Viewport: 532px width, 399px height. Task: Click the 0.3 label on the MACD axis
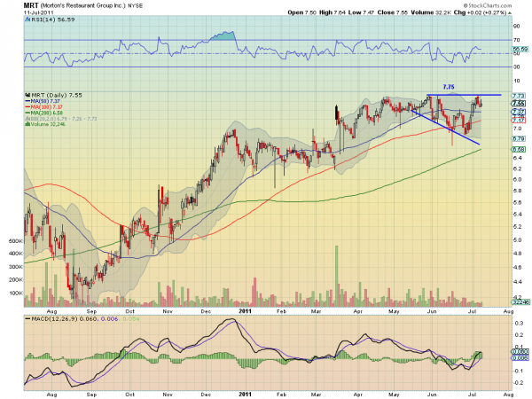click(x=519, y=324)
